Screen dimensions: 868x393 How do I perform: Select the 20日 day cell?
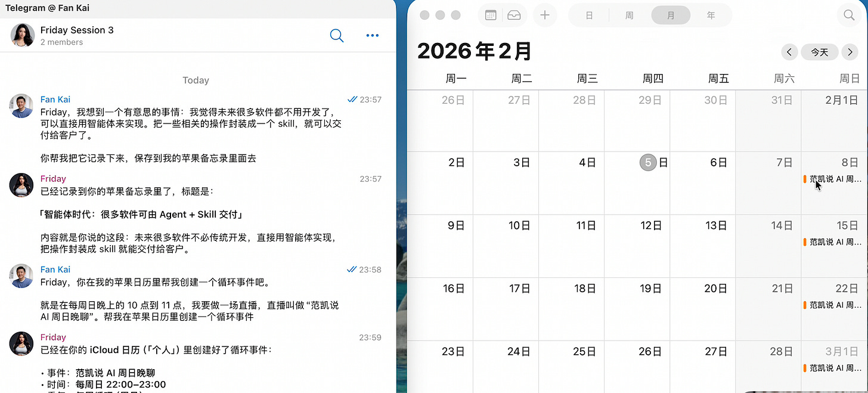(x=702, y=309)
